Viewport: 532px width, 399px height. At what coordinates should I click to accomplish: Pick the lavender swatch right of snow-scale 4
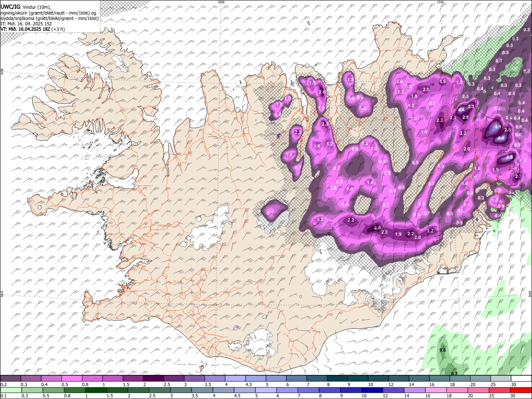coord(235,379)
